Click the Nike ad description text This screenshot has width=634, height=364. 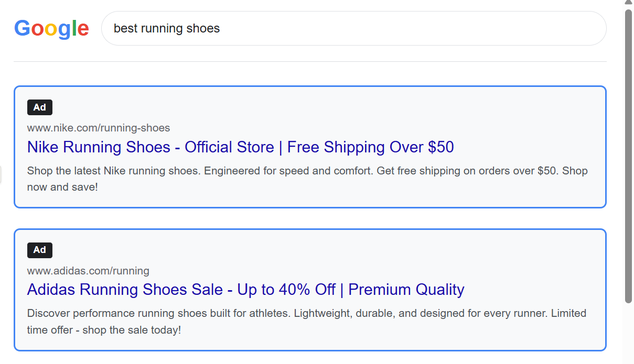point(307,179)
